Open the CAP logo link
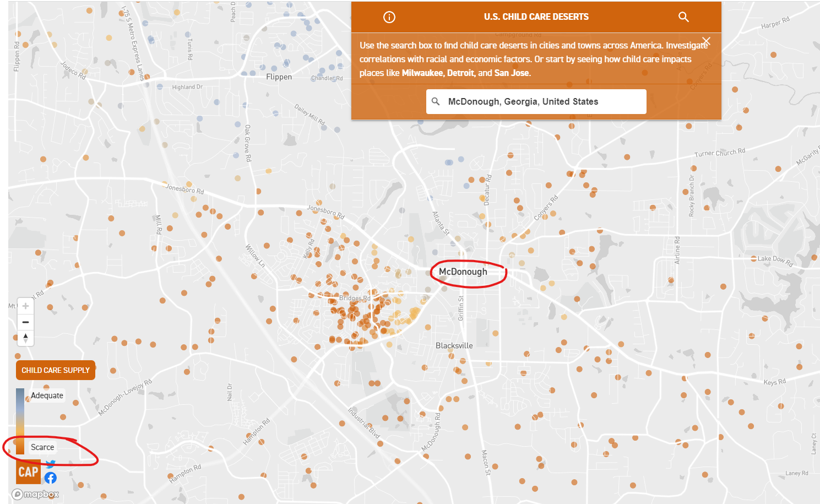The width and height of the screenshot is (820, 504). click(x=28, y=472)
